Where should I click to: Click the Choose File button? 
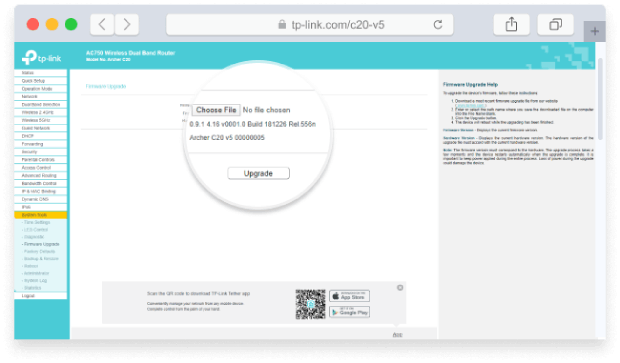click(216, 110)
